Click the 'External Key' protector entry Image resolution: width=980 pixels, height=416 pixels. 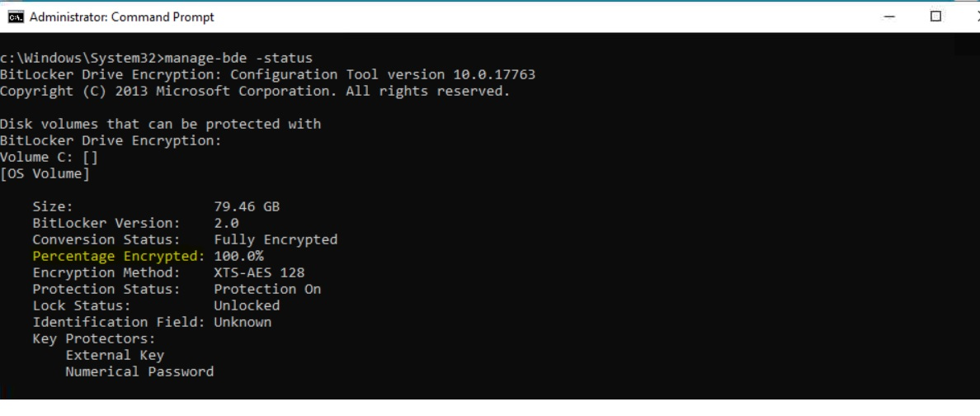[x=115, y=355]
